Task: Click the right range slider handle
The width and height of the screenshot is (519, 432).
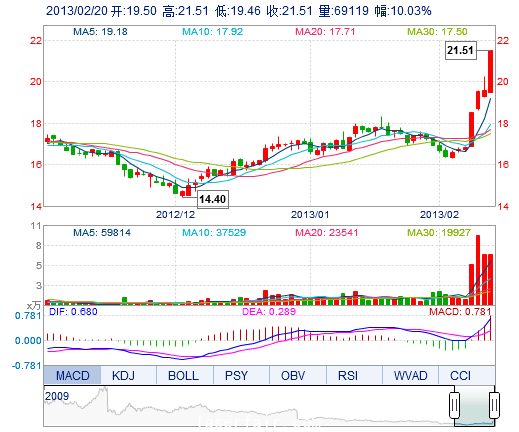Action: click(x=494, y=405)
